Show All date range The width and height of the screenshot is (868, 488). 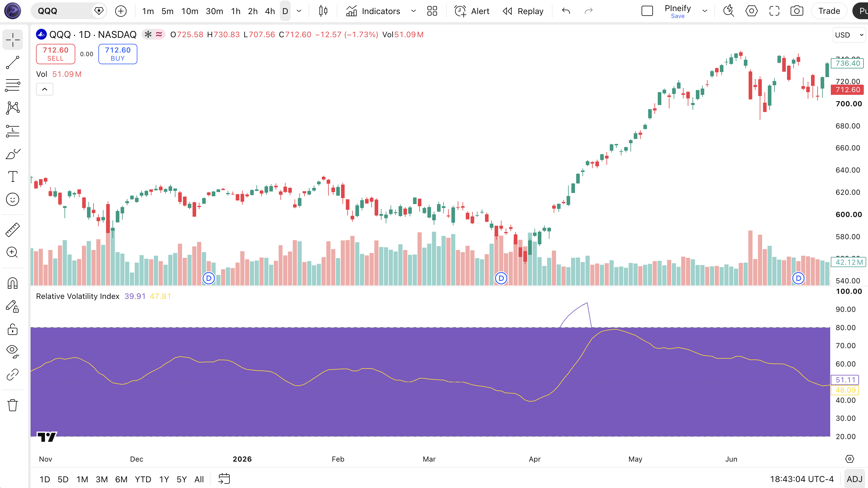pyautogui.click(x=199, y=479)
